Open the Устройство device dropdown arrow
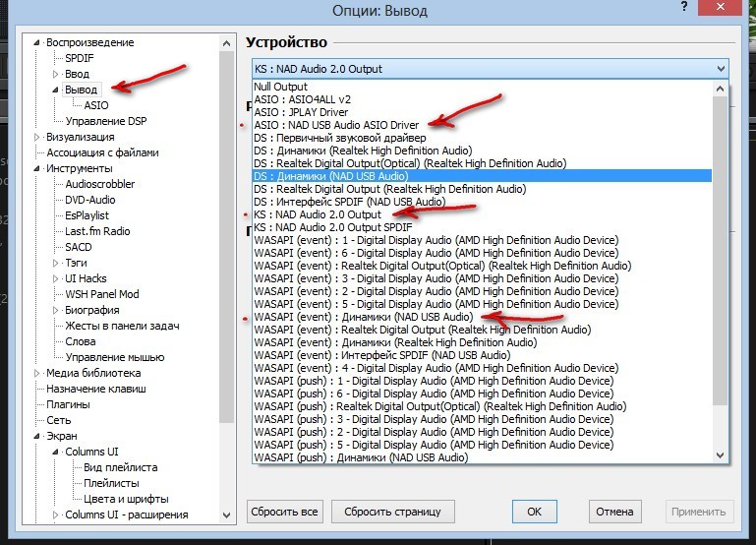This screenshot has width=756, height=545. click(x=721, y=69)
